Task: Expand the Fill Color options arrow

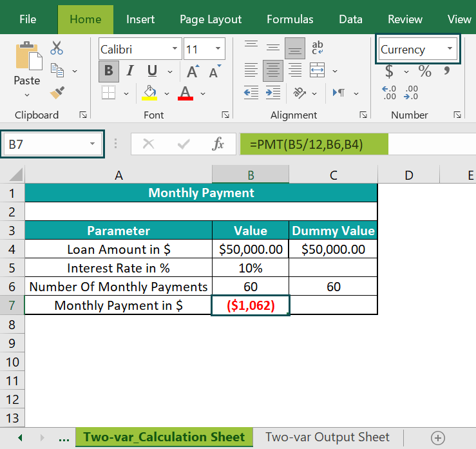Action: tap(167, 94)
